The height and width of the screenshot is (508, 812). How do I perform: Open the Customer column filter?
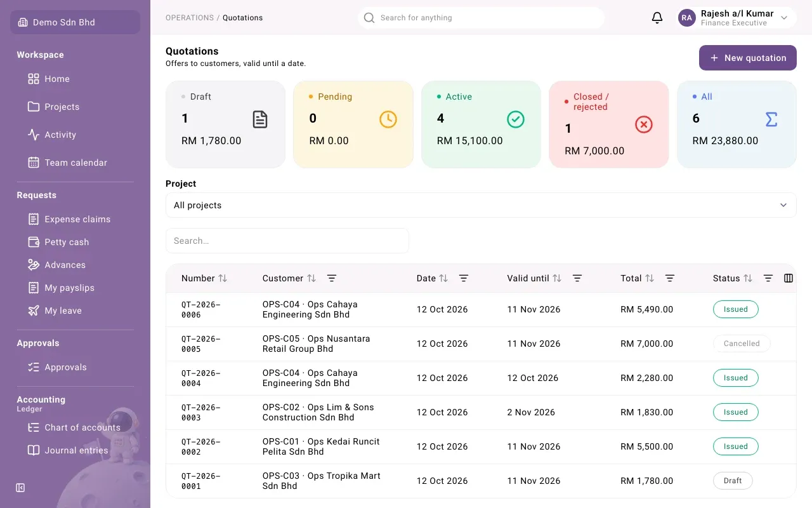click(332, 278)
